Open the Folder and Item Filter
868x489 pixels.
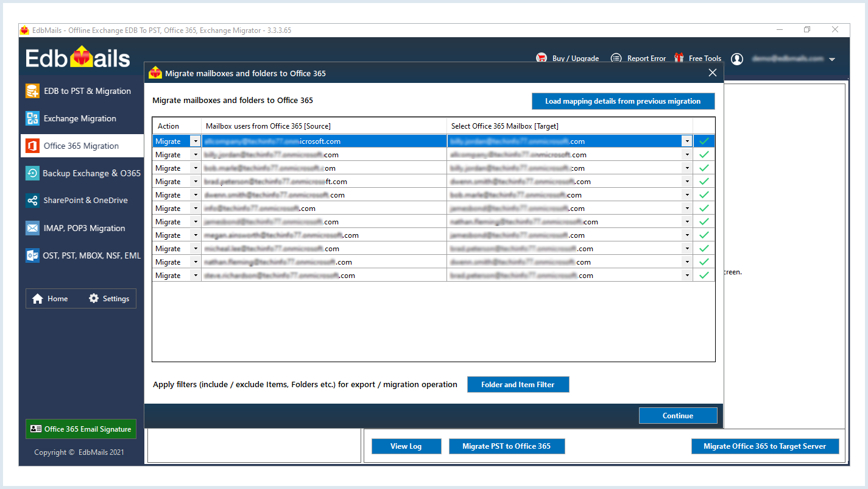click(x=518, y=385)
